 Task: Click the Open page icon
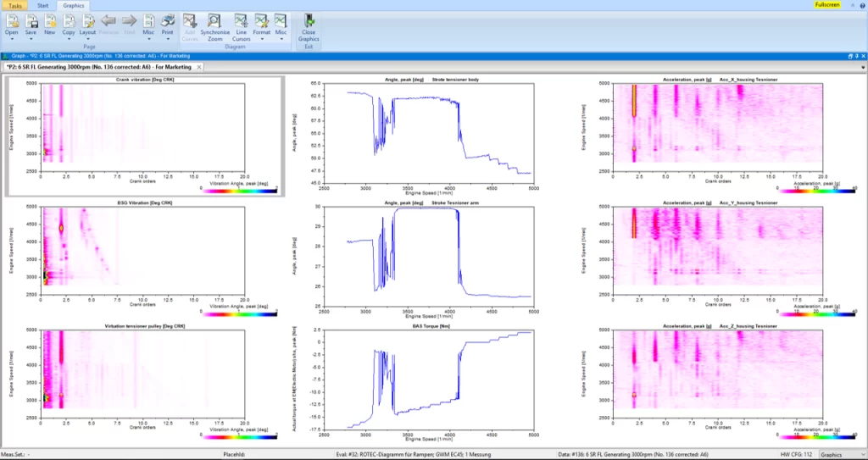coord(11,20)
